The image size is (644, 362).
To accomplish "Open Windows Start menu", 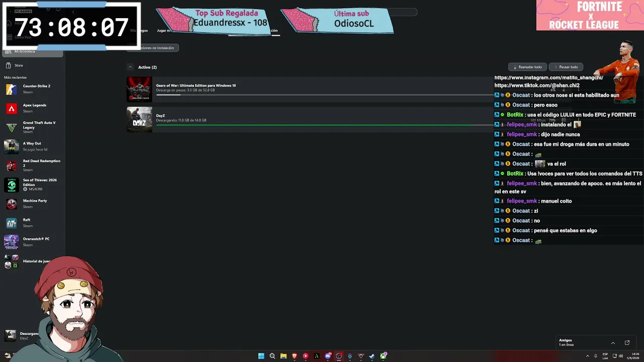I will (261, 356).
